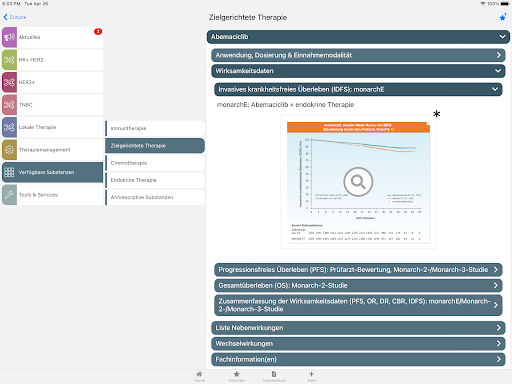Open Therapiemanagement menu entry
Viewport: 512px width, 384px height.
point(53,150)
